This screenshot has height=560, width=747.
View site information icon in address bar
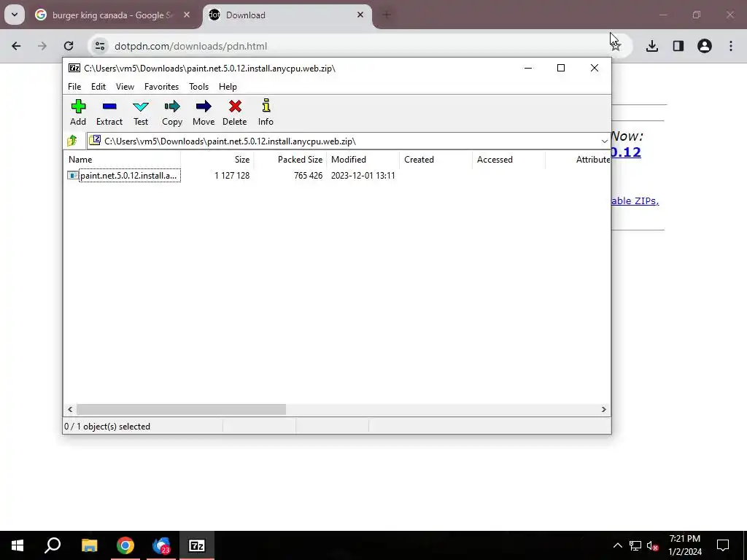click(x=100, y=46)
